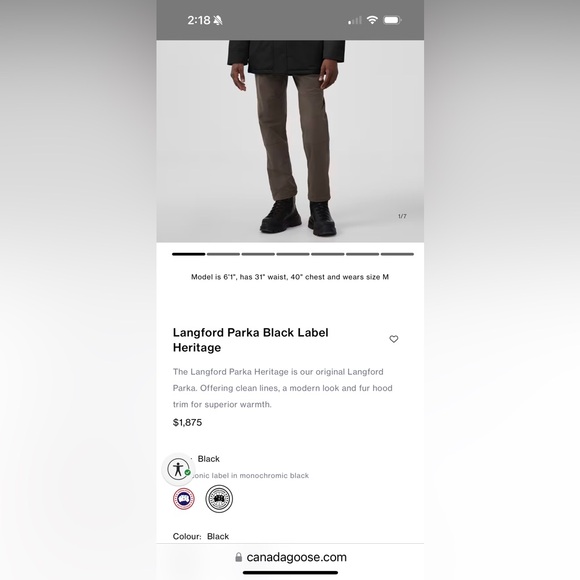The image size is (580, 580).
Task: Jump to the second image indicator bar
Action: 223,254
